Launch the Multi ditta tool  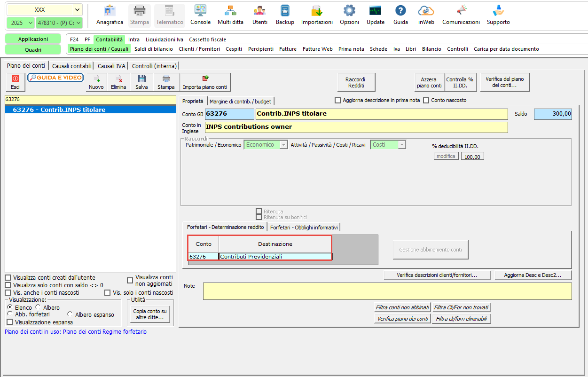pyautogui.click(x=230, y=15)
